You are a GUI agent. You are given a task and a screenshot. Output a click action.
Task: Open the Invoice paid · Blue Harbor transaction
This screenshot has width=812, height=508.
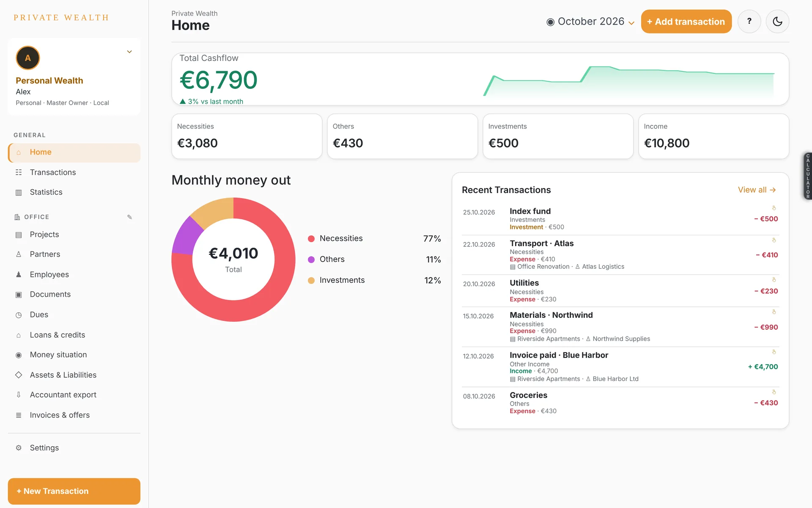[620, 367]
